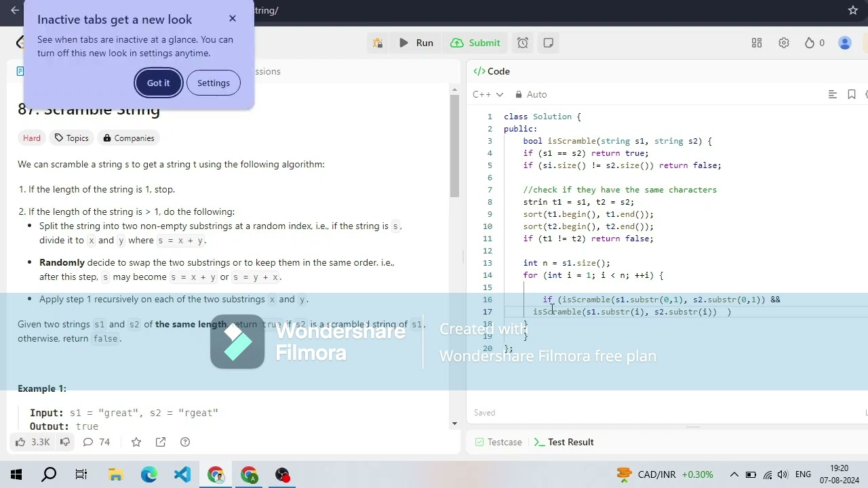Open the help question mark icon
The width and height of the screenshot is (868, 488).
(x=185, y=442)
